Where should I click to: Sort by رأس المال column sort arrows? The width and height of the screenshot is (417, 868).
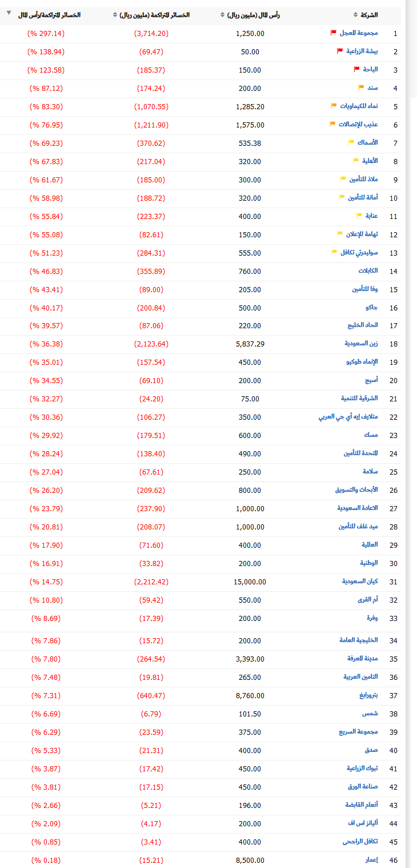222,15
